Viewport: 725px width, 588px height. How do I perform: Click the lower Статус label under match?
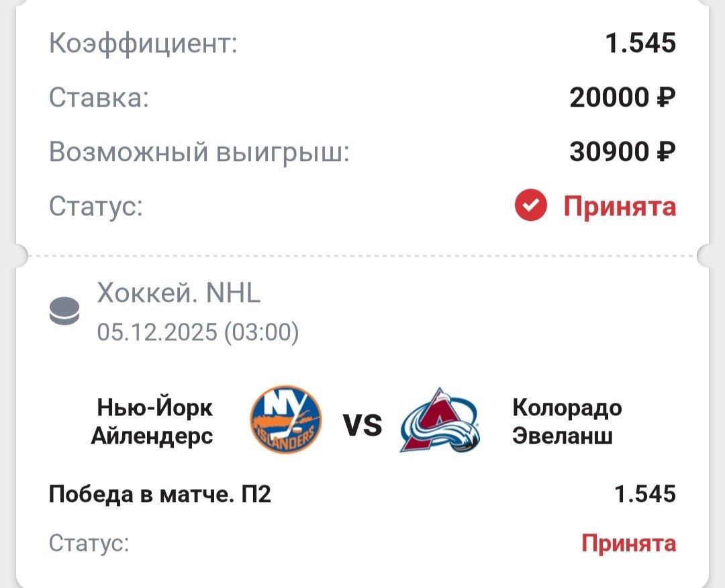[89, 542]
